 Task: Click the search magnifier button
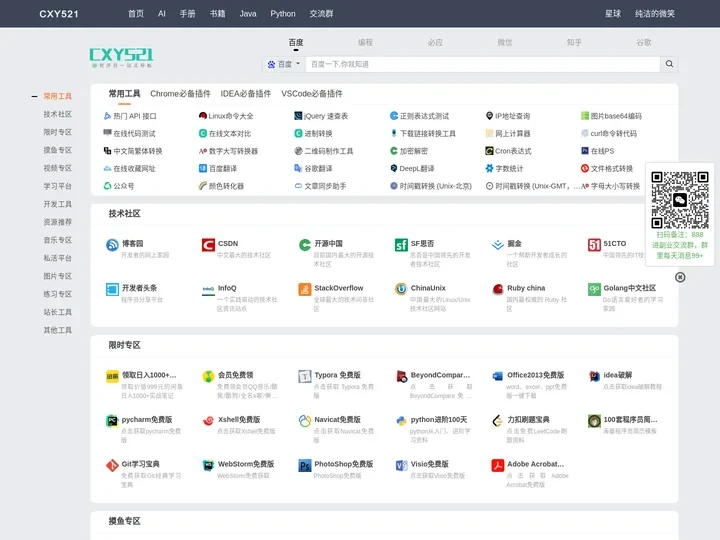click(x=669, y=64)
